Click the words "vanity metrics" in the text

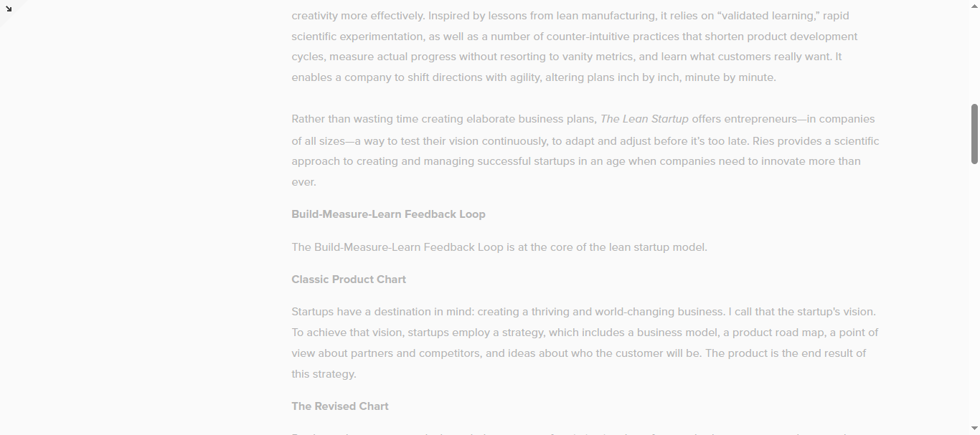pos(596,57)
